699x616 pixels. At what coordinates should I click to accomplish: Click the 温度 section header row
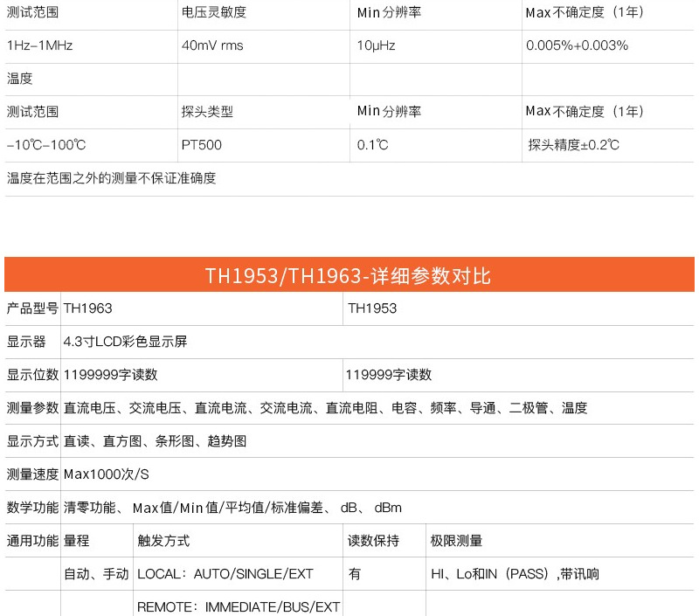pyautogui.click(x=349, y=79)
